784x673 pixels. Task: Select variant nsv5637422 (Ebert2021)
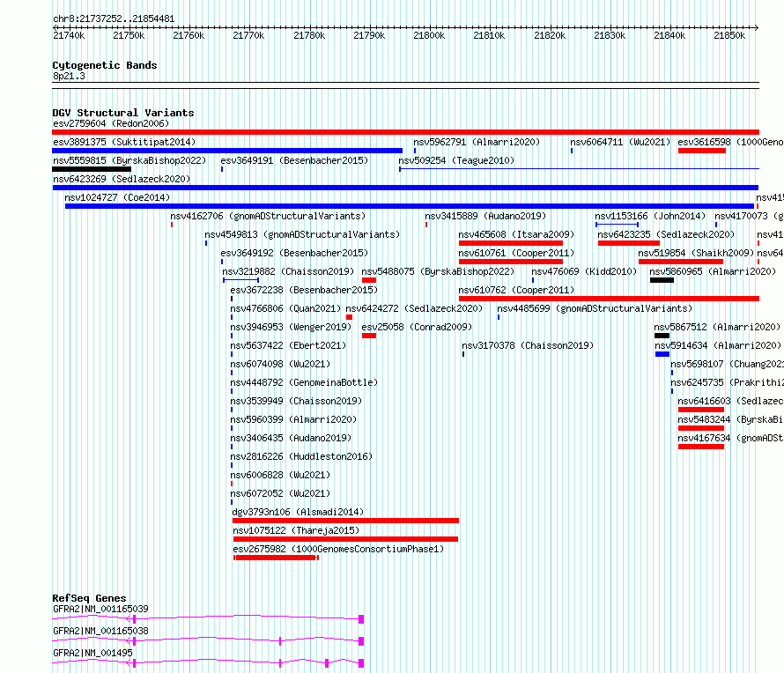(x=288, y=345)
